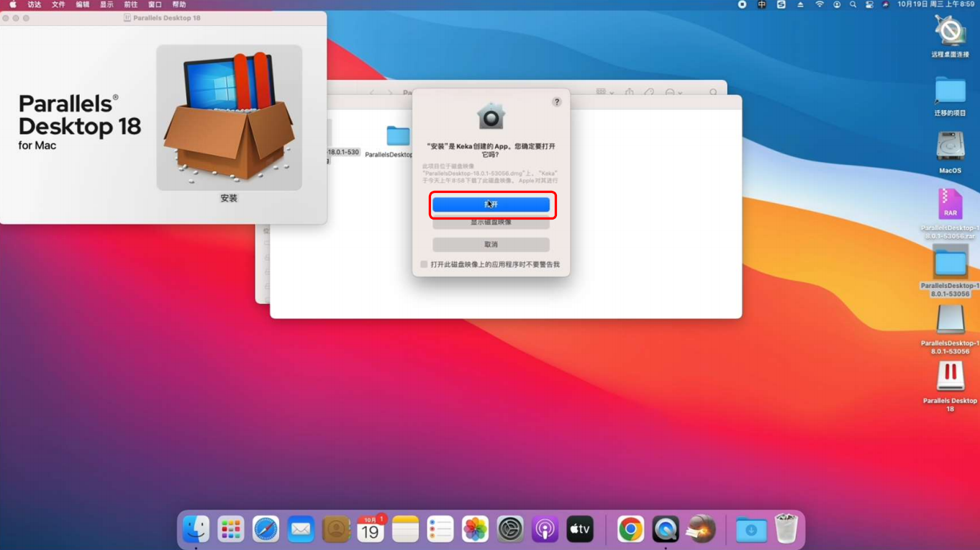Click the Finder window tag icon
This screenshot has height=550, width=980.
click(x=649, y=93)
